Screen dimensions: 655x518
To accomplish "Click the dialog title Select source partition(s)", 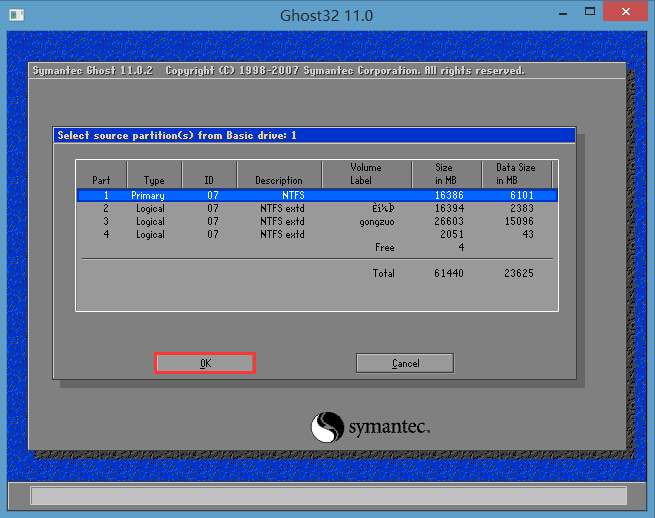I will pos(177,135).
